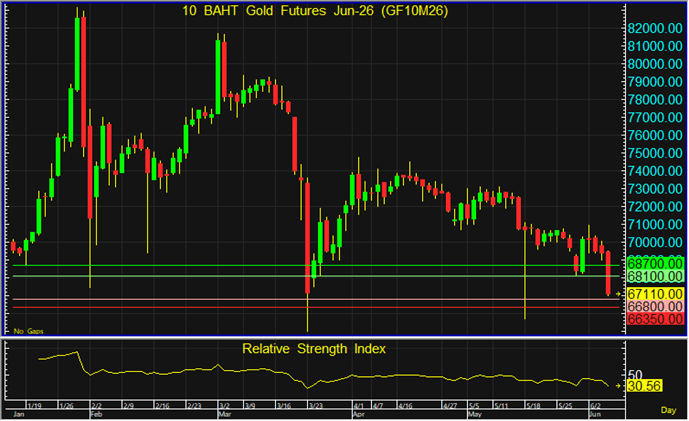The height and width of the screenshot is (421, 689).
Task: Click the 5/11 date marker
Action: [501, 406]
